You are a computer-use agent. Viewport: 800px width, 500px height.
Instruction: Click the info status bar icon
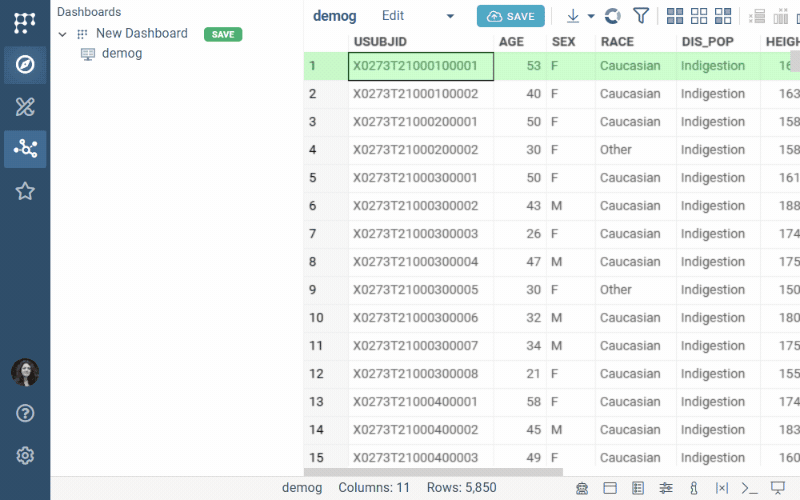pos(693,488)
